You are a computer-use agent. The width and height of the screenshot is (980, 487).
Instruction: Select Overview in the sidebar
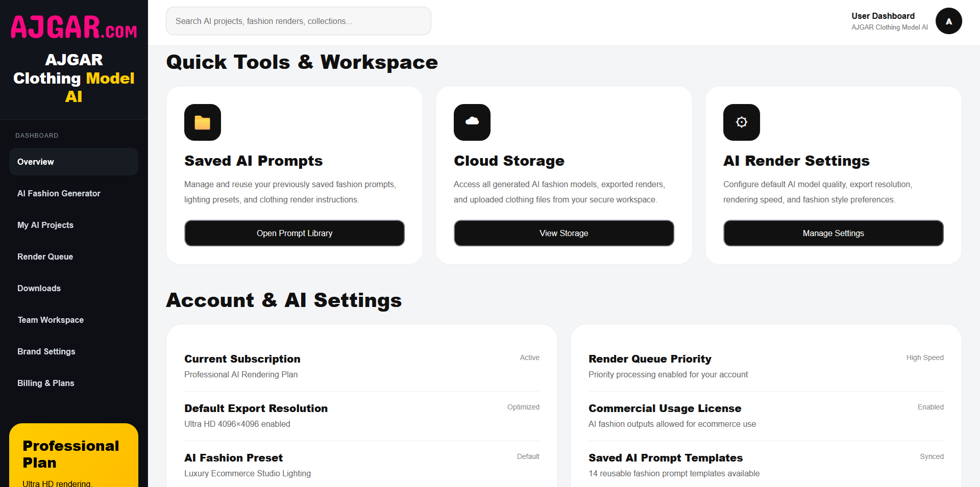(x=73, y=162)
